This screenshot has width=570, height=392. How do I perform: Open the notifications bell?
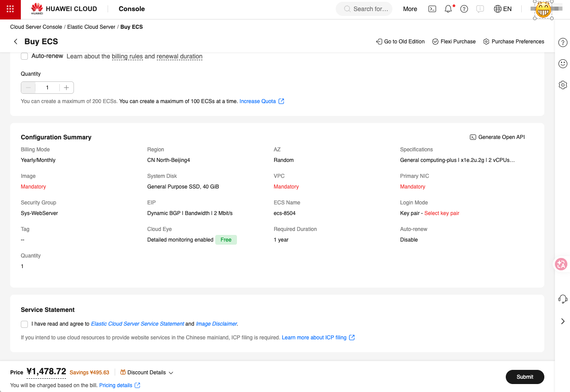pos(448,9)
